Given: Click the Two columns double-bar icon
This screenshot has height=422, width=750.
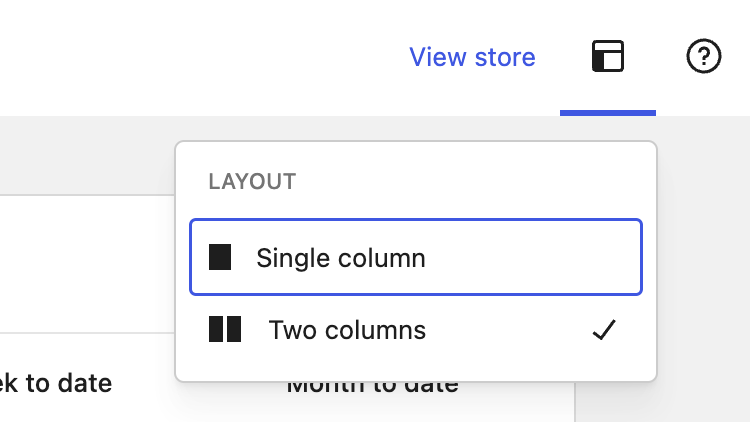Looking at the screenshot, I should (x=225, y=329).
